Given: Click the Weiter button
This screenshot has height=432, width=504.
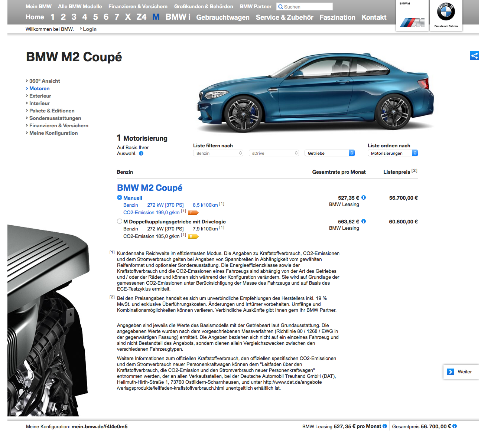Looking at the screenshot, I should click(x=461, y=372).
